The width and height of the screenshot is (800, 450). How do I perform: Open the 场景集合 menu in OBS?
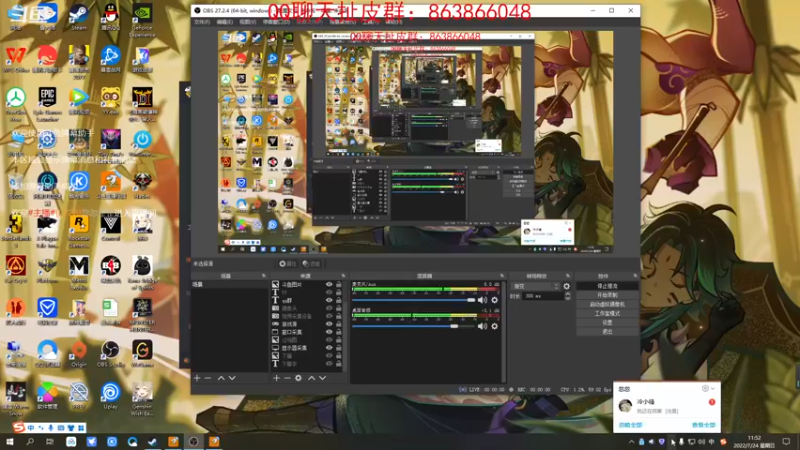342,22
